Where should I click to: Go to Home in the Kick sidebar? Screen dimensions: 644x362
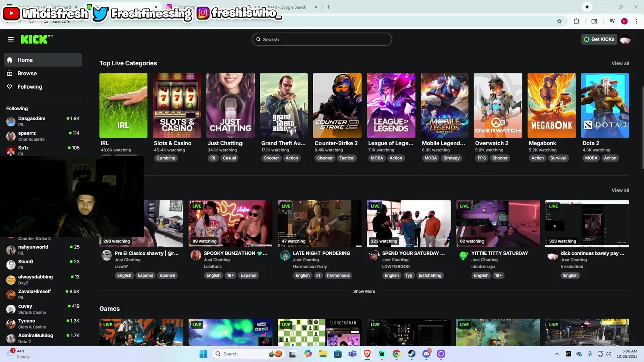pyautogui.click(x=43, y=60)
